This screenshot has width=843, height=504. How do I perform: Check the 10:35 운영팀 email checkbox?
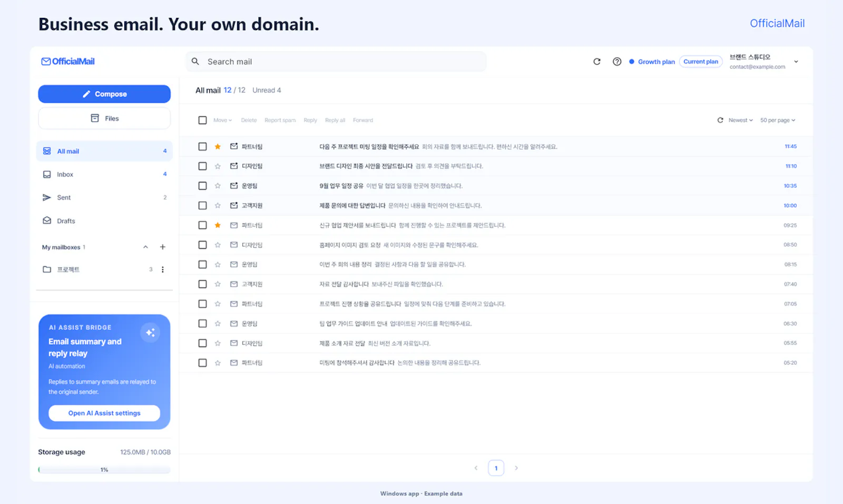(202, 186)
